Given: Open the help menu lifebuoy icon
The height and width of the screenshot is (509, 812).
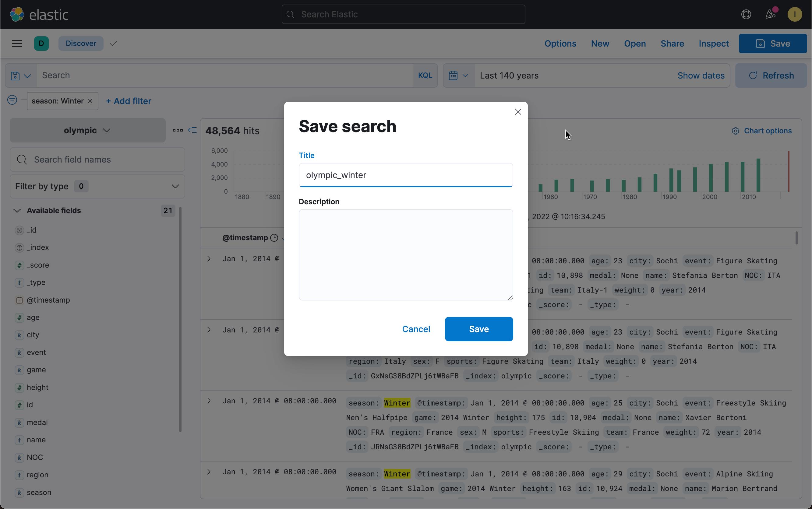Looking at the screenshot, I should point(746,15).
